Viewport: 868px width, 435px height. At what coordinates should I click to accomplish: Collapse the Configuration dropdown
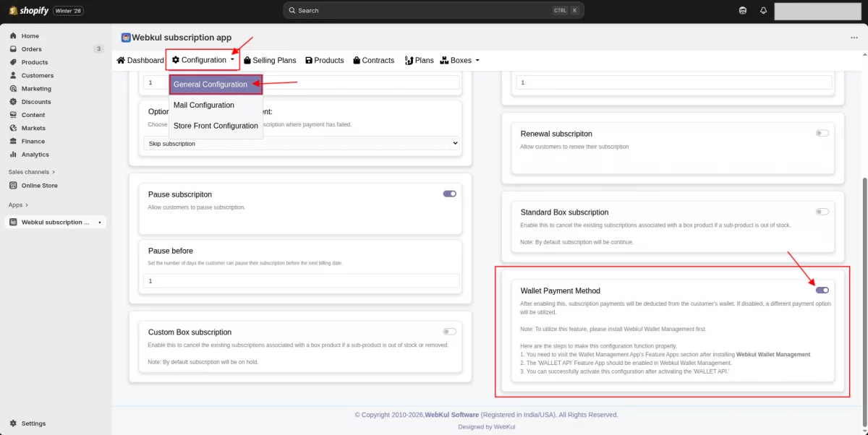[203, 60]
